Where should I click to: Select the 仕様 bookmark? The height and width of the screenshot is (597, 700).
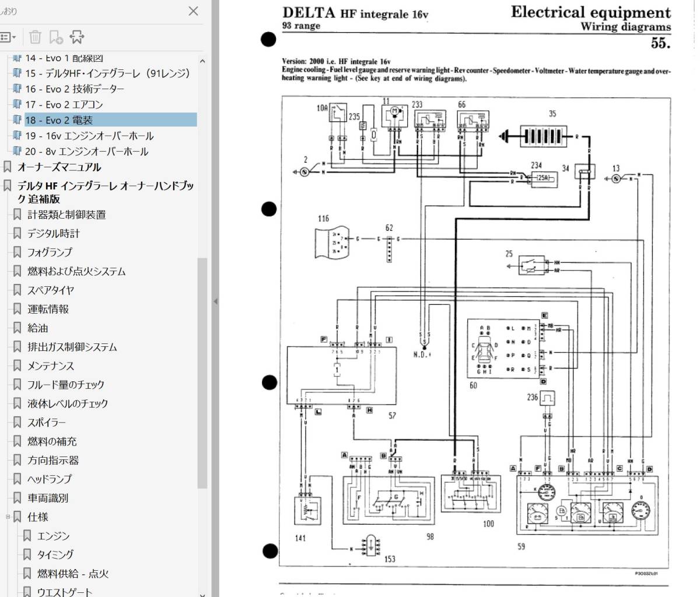(38, 517)
